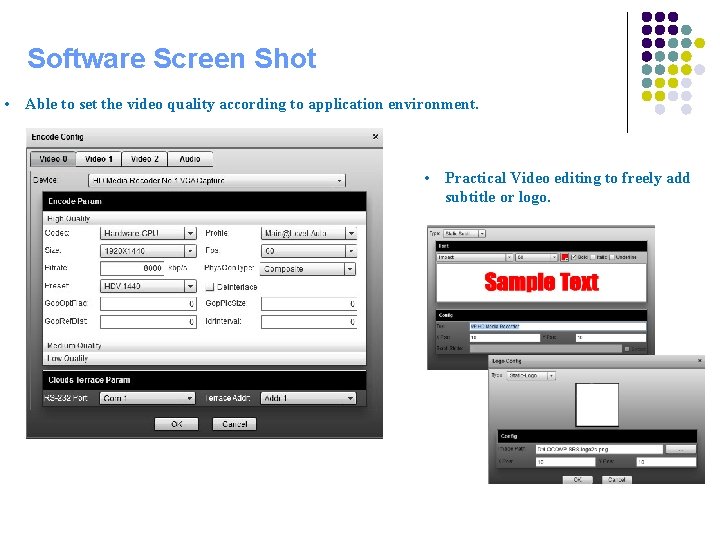Image resolution: width=720 pixels, height=540 pixels.
Task: Close the Logo Config dialog
Action: [700, 361]
